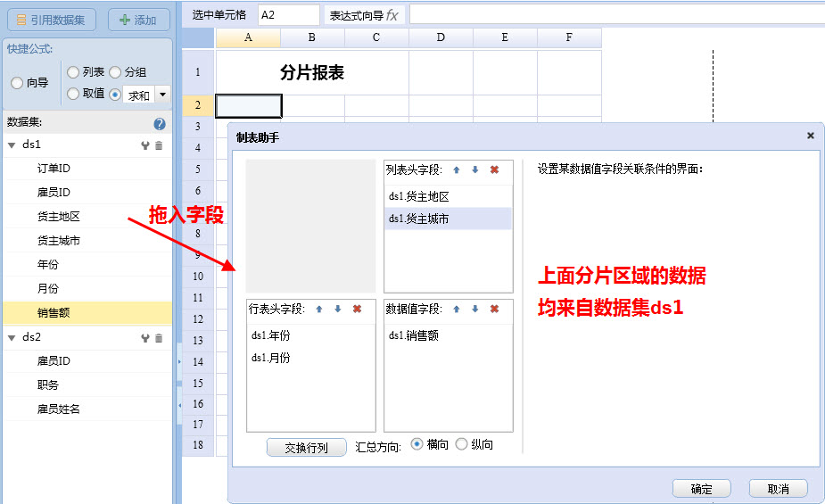Open the 求和 dropdown arrow
This screenshot has height=504, width=825.
(x=162, y=95)
